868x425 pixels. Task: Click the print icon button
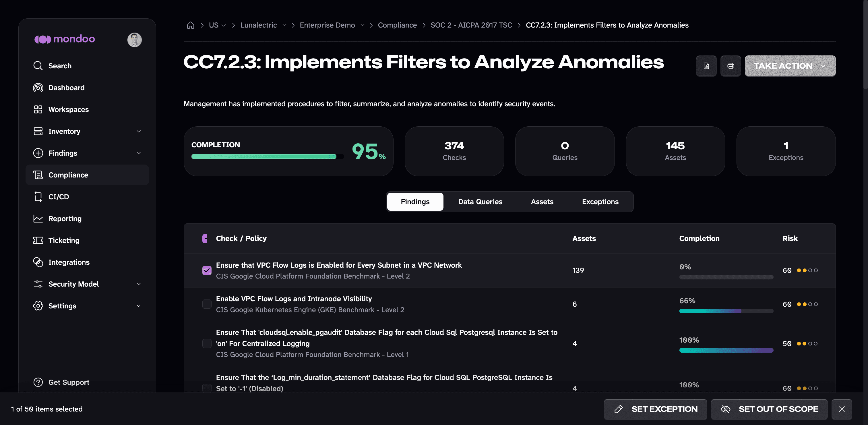pos(731,66)
